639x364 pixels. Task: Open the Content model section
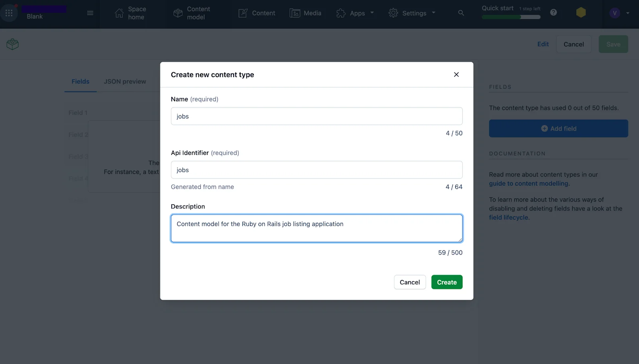point(192,13)
